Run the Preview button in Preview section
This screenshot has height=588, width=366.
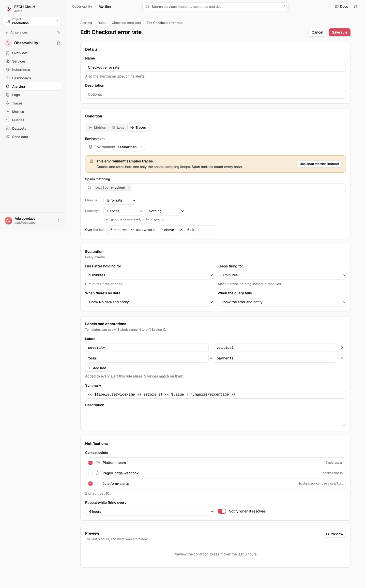334,534
